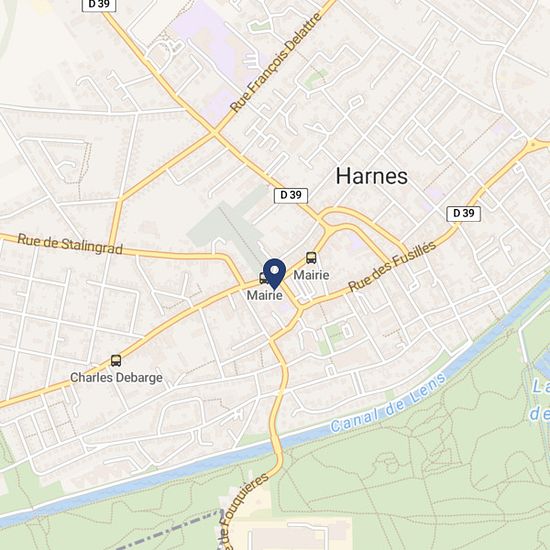This screenshot has width=550, height=550.
Task: Click the D 39 shield near Harnes center
Action: [x=291, y=195]
